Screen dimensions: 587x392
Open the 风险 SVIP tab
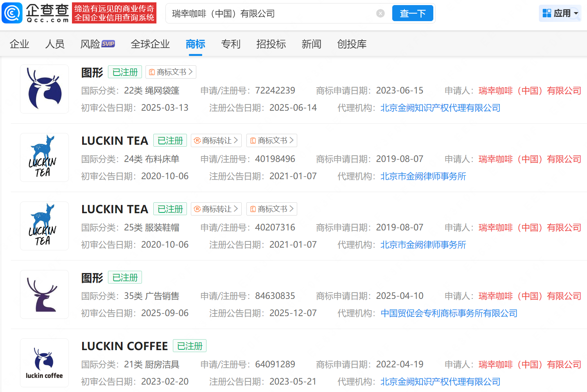(97, 44)
